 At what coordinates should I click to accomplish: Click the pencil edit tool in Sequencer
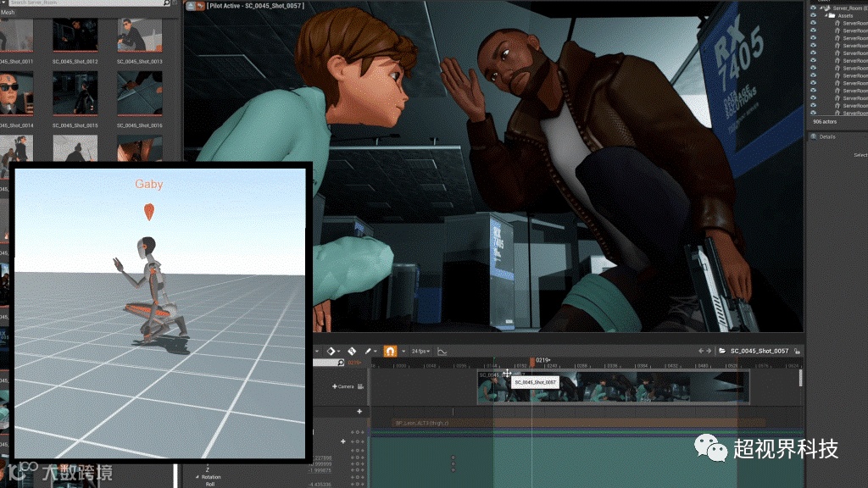370,351
